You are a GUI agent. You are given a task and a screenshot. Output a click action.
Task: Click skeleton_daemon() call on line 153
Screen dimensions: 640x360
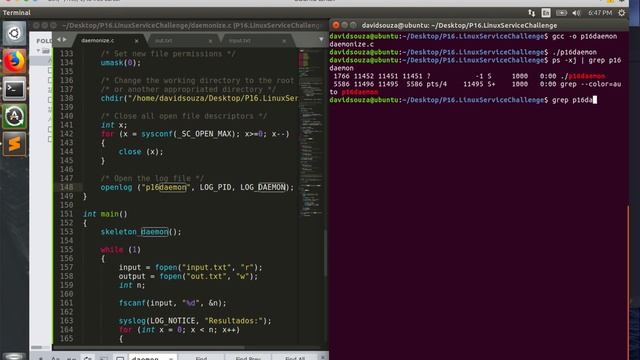click(x=141, y=232)
